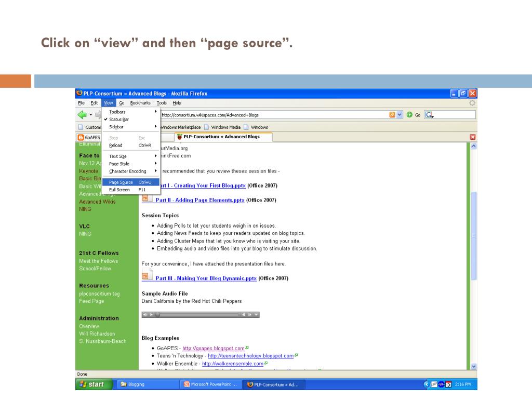The width and height of the screenshot is (532, 399).
Task: Click the audio player seek slider knob
Action: 158,315
